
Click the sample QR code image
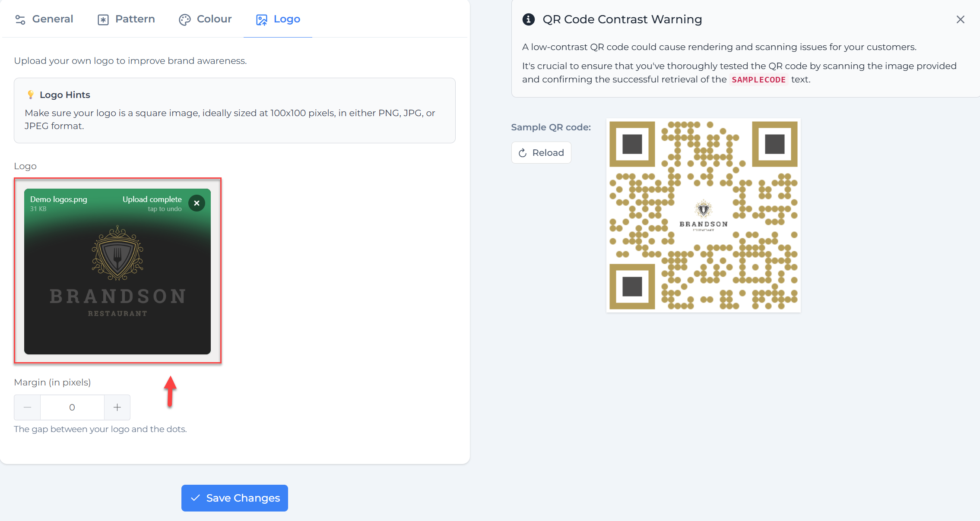(x=703, y=215)
